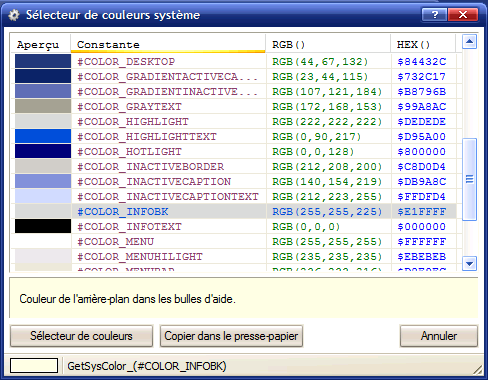Viewport: 488px width, 380px height.
Task: Click the hex value $E1FFFF
Action: coord(421,212)
